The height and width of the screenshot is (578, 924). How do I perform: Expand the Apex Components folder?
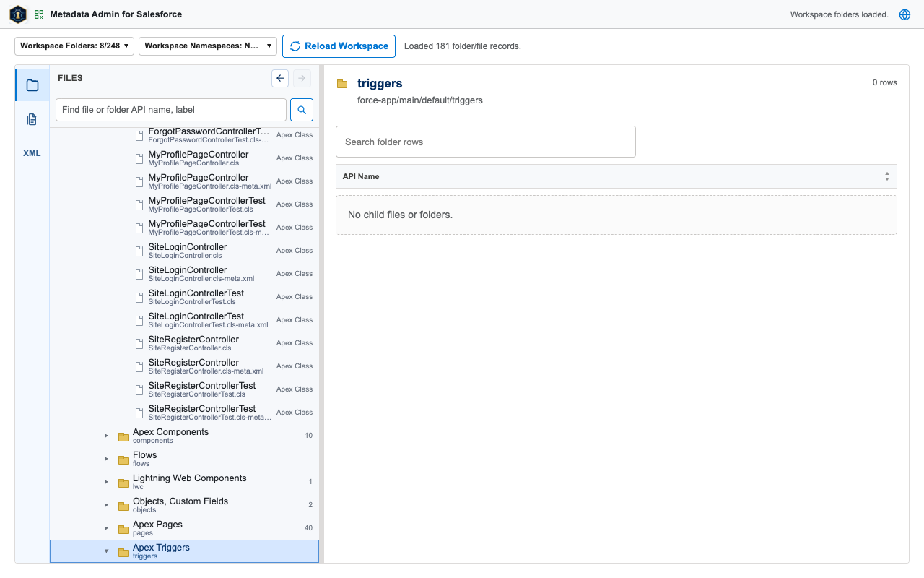coord(106,436)
